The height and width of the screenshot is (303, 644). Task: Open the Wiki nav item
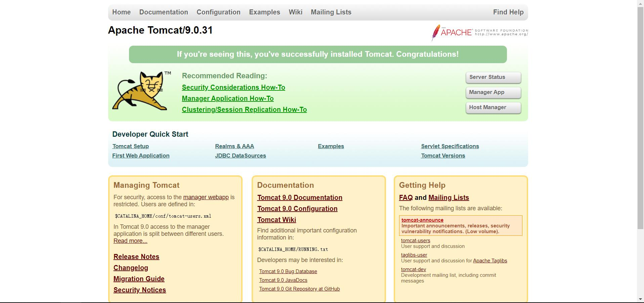[x=295, y=12]
